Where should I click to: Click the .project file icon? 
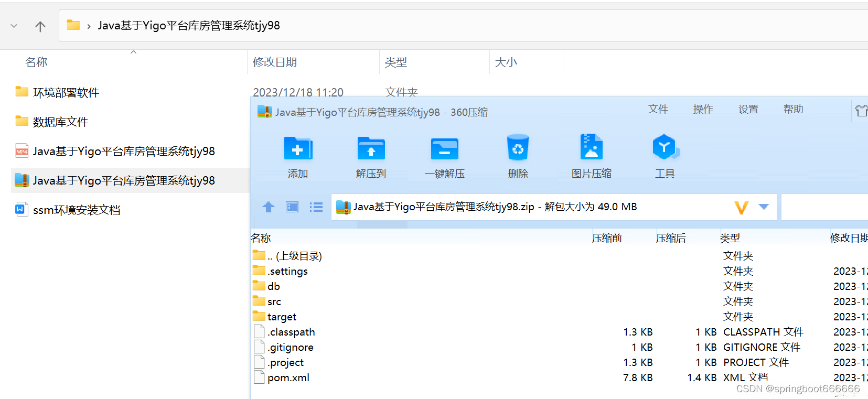(259, 362)
